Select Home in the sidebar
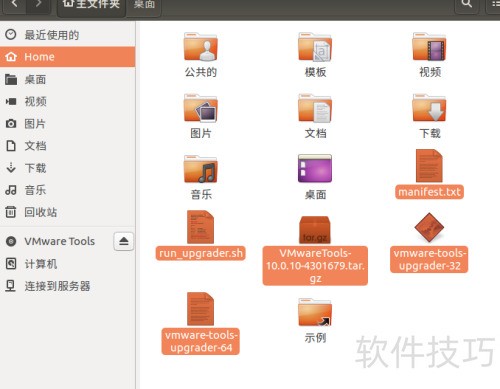This screenshot has width=500, height=389. [67, 57]
